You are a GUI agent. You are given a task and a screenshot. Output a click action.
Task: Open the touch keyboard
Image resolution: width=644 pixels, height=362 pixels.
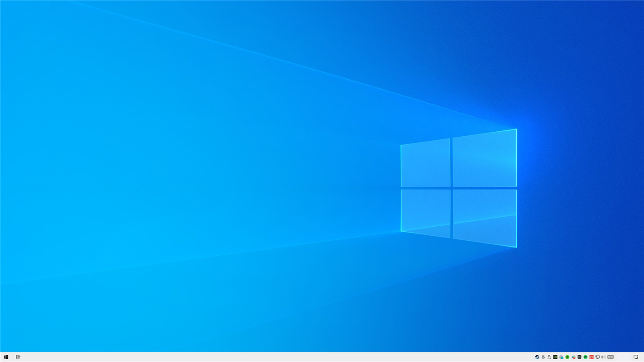coord(610,357)
